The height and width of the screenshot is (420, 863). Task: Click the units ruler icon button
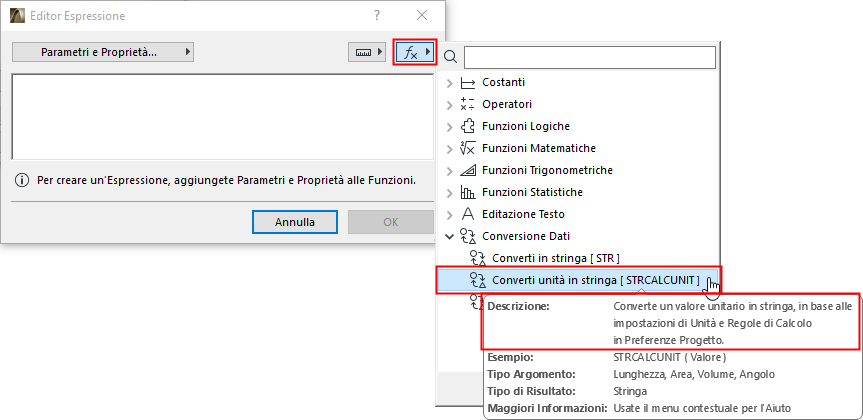tap(366, 51)
